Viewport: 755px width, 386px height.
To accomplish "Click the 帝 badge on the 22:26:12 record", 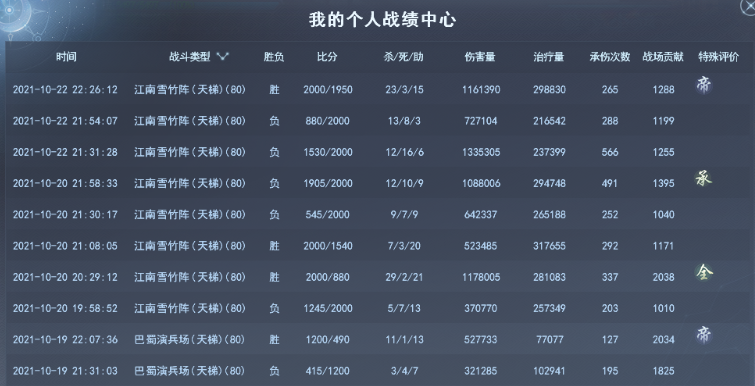I will pyautogui.click(x=703, y=85).
